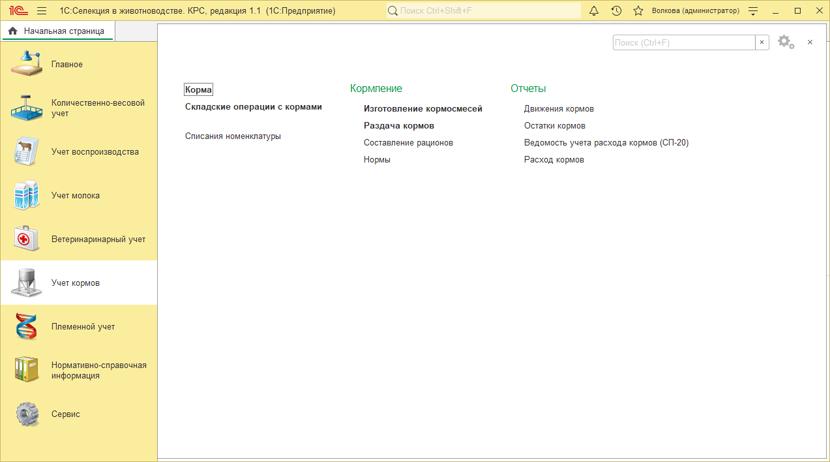Click the Главное section icon
This screenshot has width=830, height=462.
coord(27,64)
